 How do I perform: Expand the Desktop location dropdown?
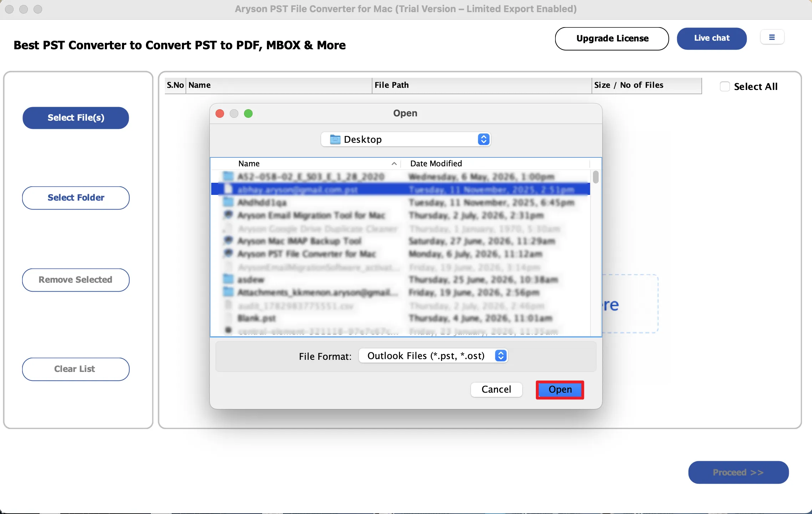coord(406,139)
